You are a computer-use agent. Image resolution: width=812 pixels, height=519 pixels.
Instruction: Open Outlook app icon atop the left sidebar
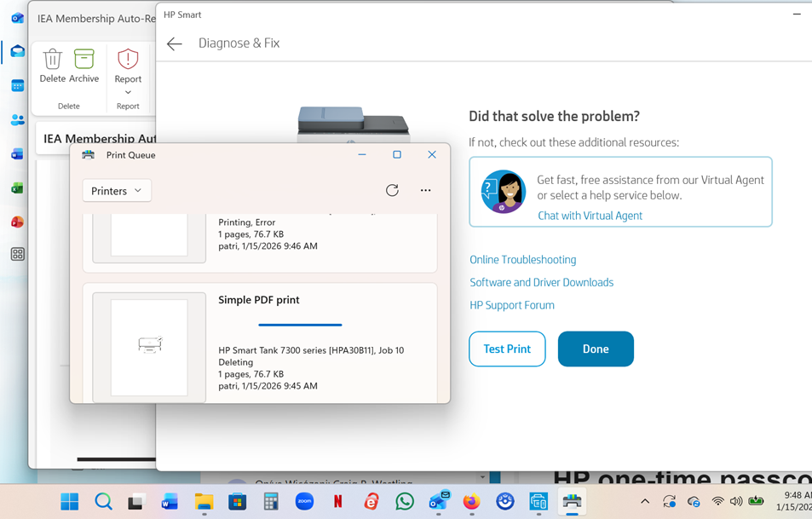[x=17, y=18]
